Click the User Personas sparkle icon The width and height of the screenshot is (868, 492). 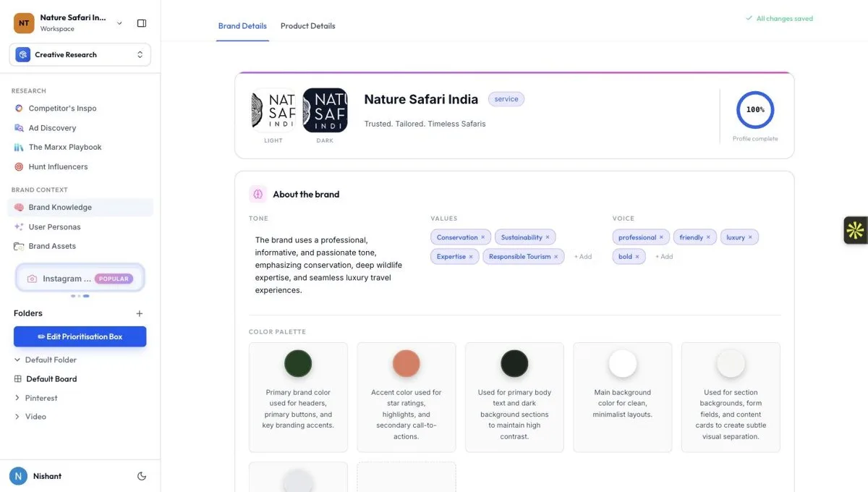point(19,227)
